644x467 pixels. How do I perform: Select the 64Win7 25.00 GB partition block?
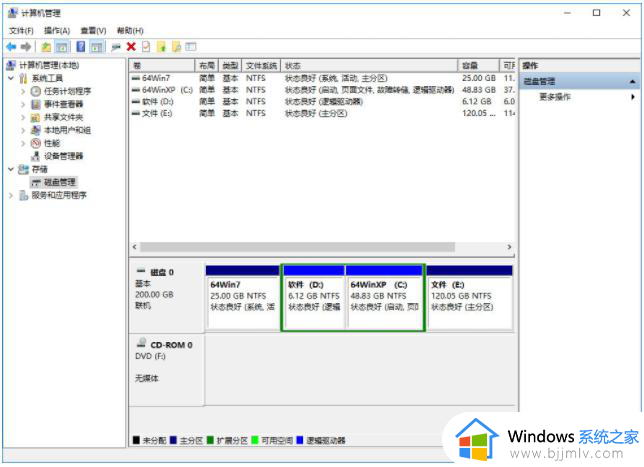[243, 297]
